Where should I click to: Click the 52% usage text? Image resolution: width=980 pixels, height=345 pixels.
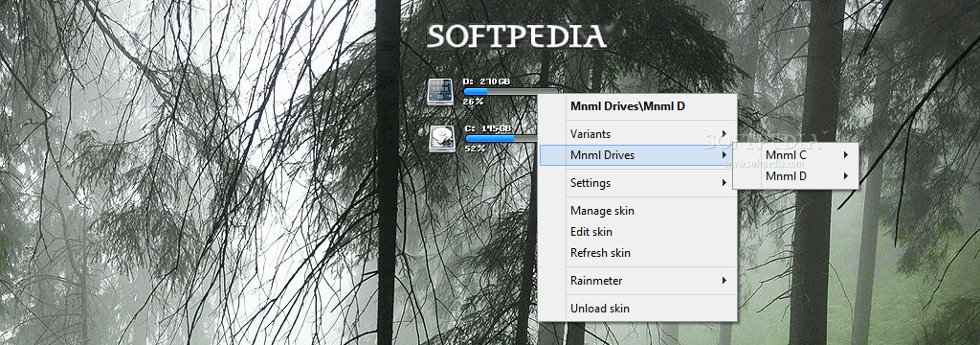point(475,149)
